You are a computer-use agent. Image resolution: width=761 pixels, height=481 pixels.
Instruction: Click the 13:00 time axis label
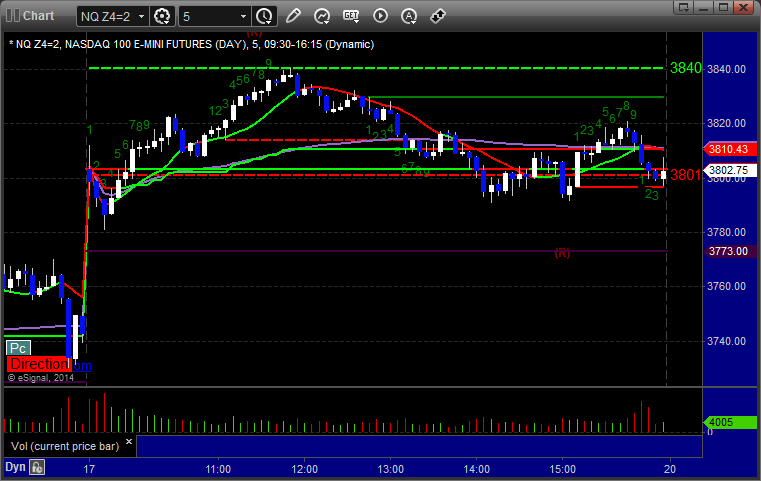click(391, 469)
